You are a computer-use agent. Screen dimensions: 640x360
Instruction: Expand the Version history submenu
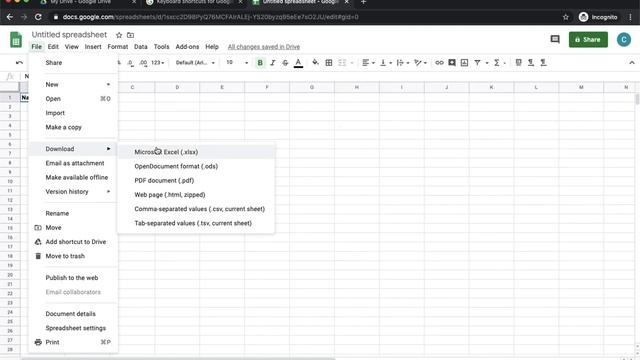click(x=73, y=191)
